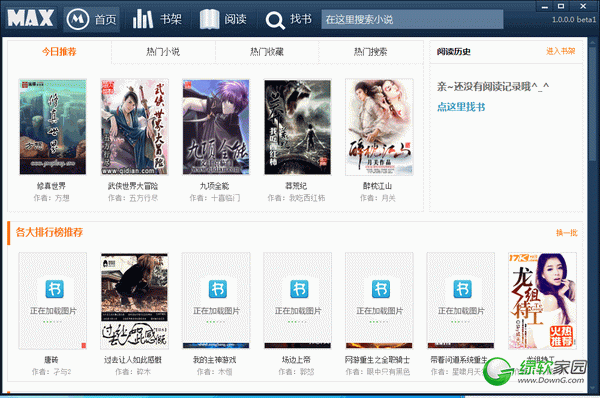Open the 龙组特工 book cover
600x398 pixels.
[542, 301]
